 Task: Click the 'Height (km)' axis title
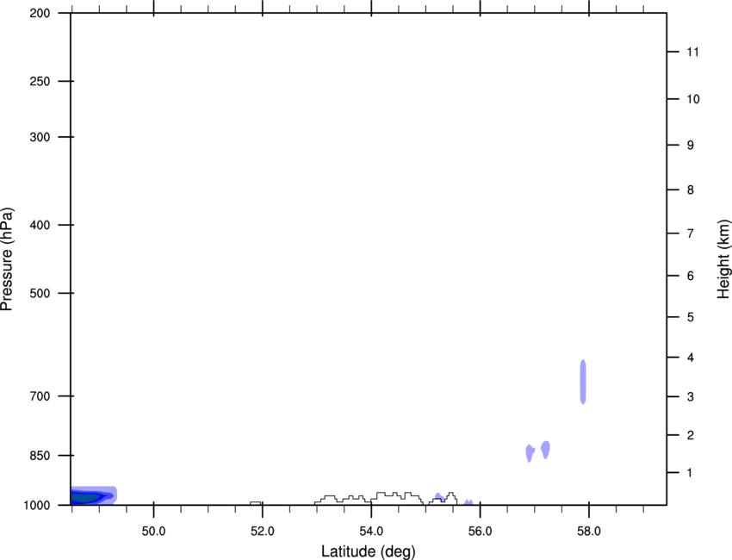click(723, 259)
